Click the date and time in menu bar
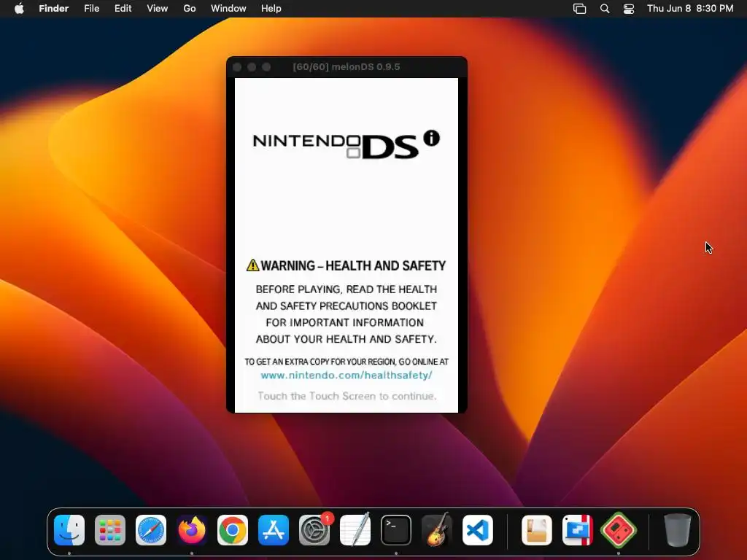 click(690, 9)
